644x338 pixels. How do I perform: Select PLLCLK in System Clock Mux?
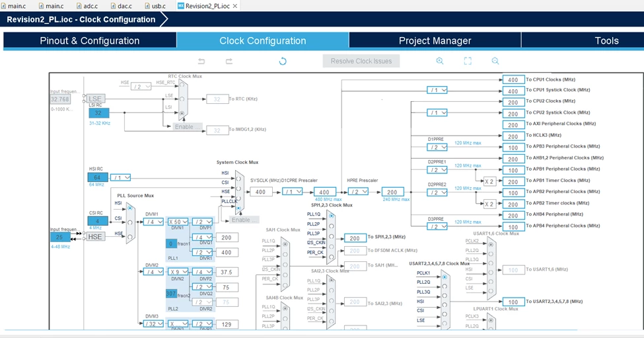[x=238, y=208]
